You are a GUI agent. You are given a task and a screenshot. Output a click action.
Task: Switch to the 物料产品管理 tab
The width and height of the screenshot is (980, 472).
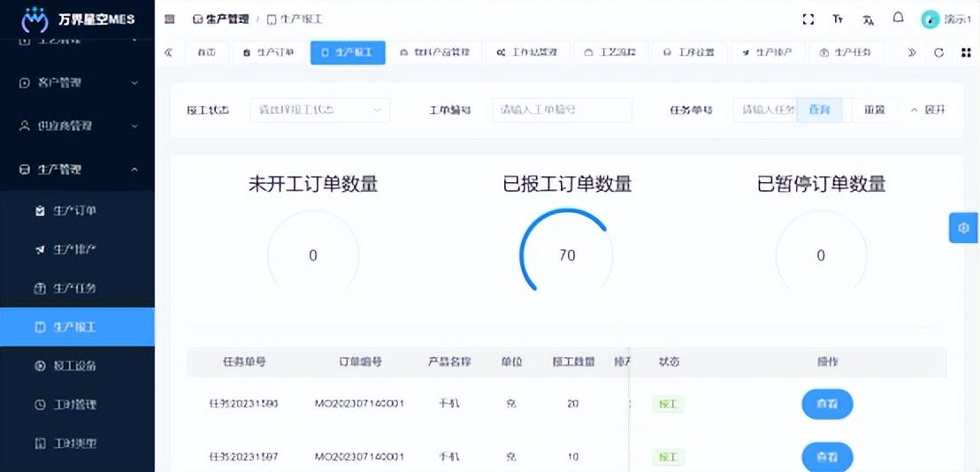pos(435,53)
